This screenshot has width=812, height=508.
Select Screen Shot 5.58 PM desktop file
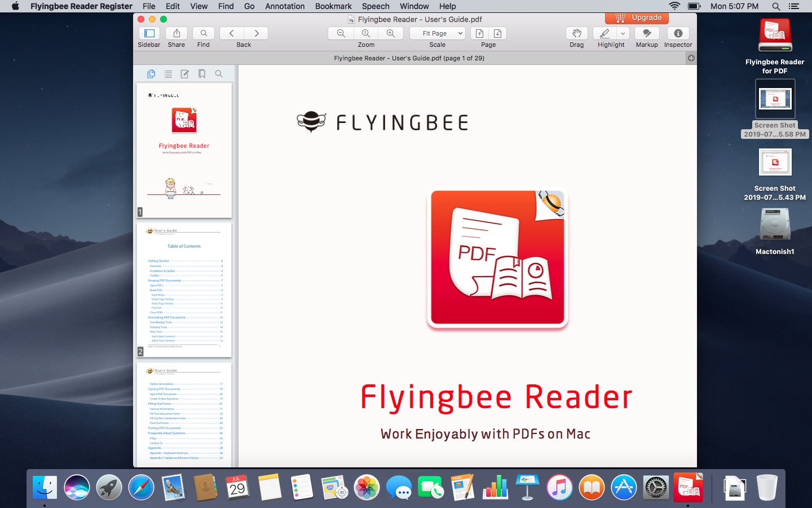coord(775,108)
